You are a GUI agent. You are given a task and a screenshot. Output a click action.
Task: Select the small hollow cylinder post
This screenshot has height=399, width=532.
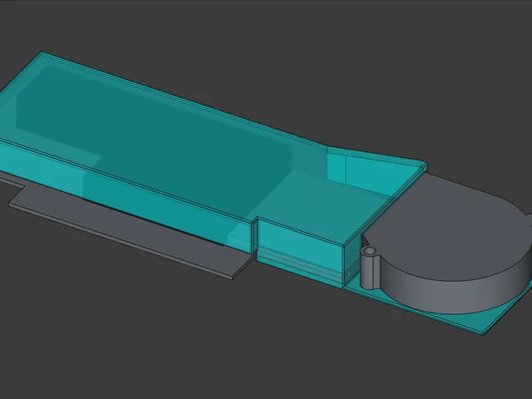(369, 268)
